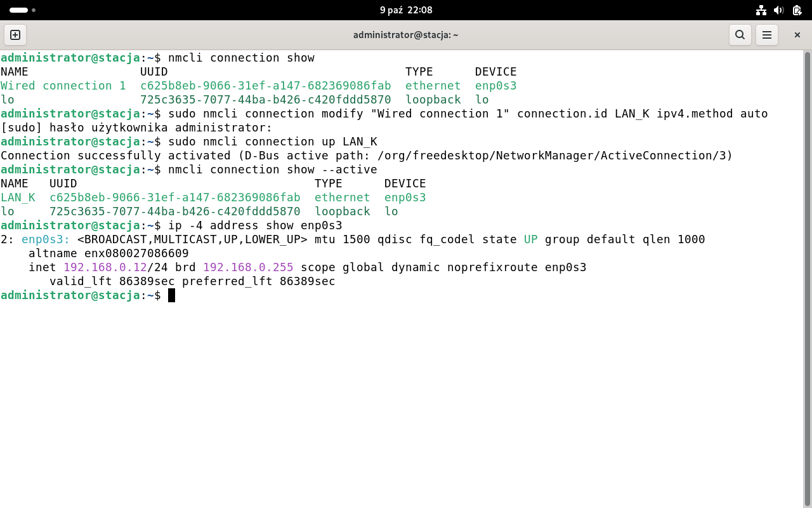The width and height of the screenshot is (812, 508).
Task: Click the volume speaker icon in top bar
Action: tap(779, 10)
